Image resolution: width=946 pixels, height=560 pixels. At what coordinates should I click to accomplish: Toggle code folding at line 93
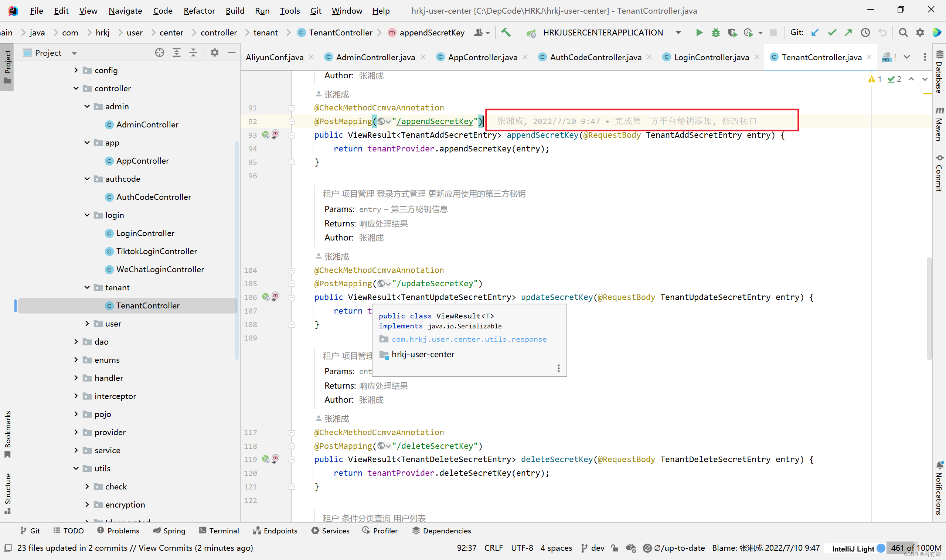click(x=292, y=135)
